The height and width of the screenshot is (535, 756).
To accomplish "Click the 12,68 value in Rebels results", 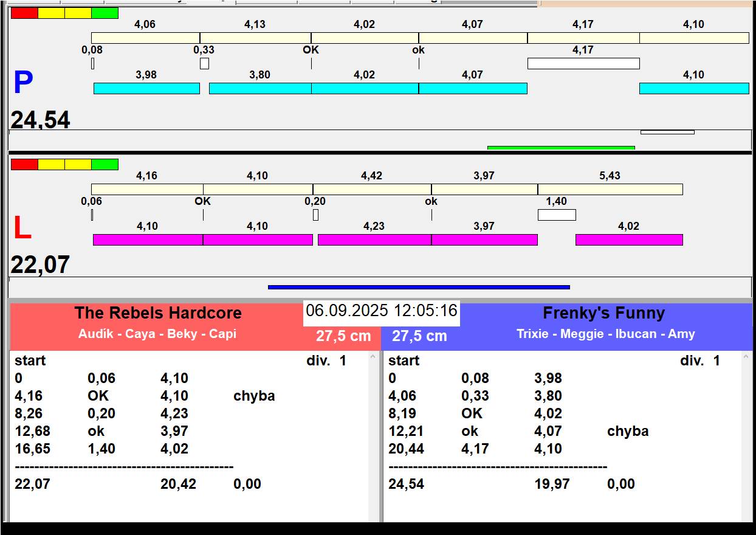I will 33,431.
